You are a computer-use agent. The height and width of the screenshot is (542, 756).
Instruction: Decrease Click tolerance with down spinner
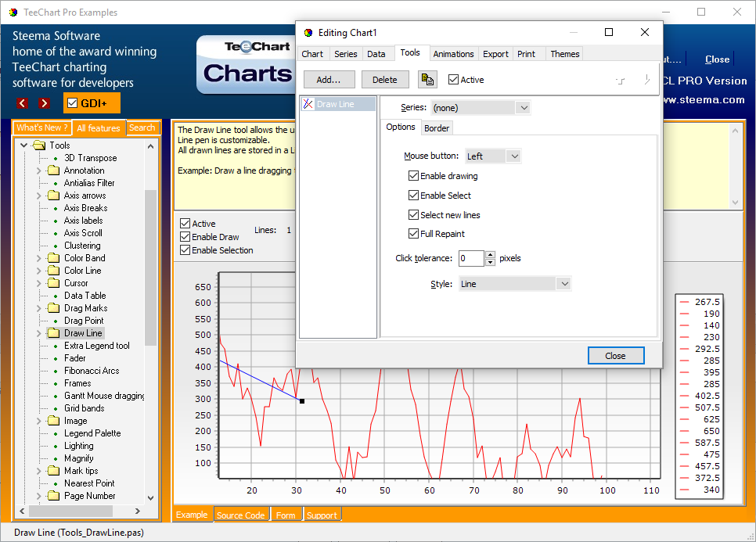pos(490,262)
